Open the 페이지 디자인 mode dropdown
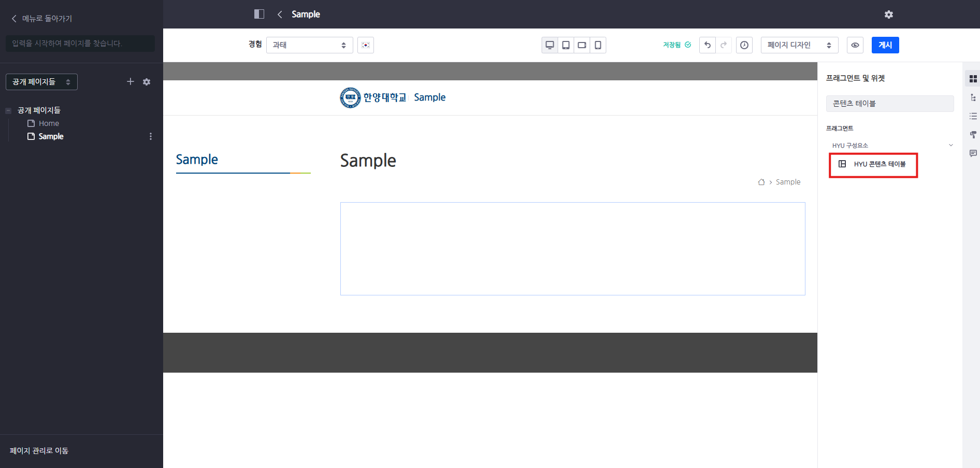980x468 pixels. [799, 45]
